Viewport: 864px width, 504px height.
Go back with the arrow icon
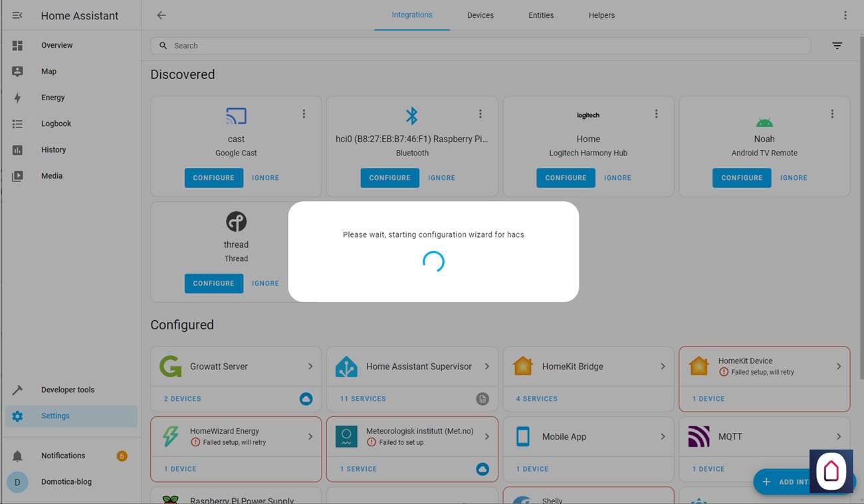click(162, 15)
